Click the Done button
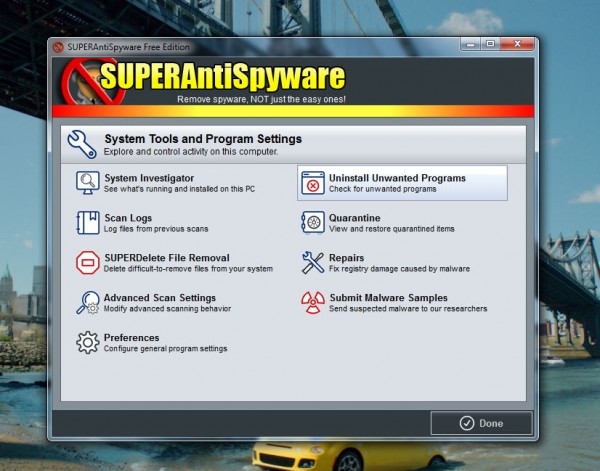 tap(481, 423)
